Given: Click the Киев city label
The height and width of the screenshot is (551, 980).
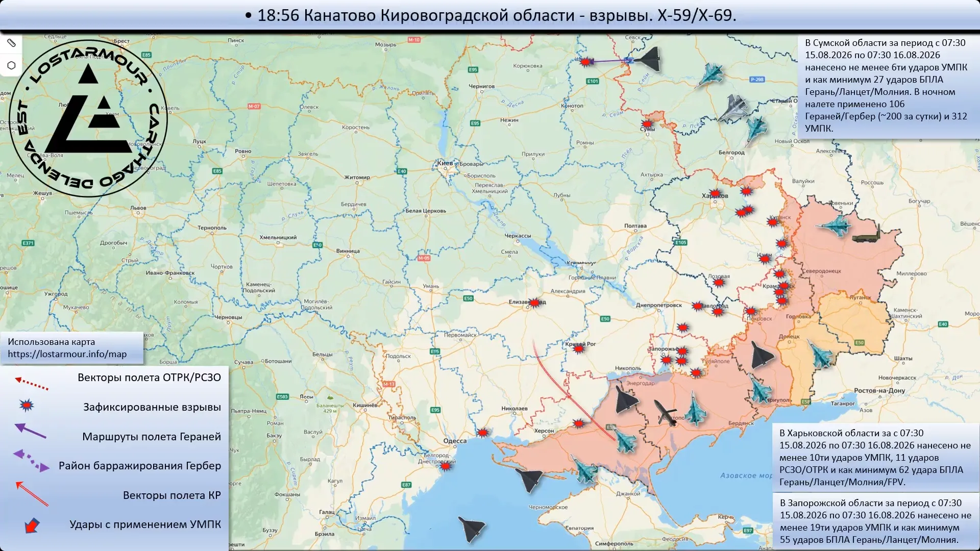Looking at the screenshot, I should 445,163.
